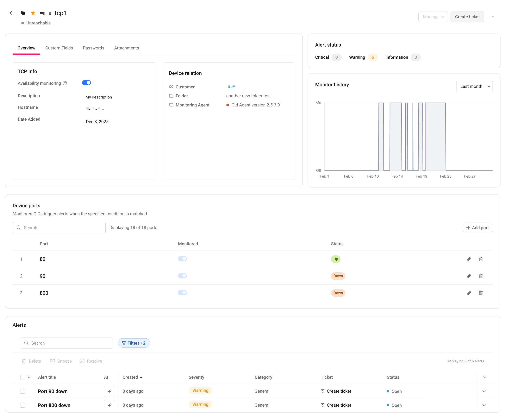505x420 pixels.
Task: Click the 'Dec 8, 2025' date added value
Action: coord(97,122)
